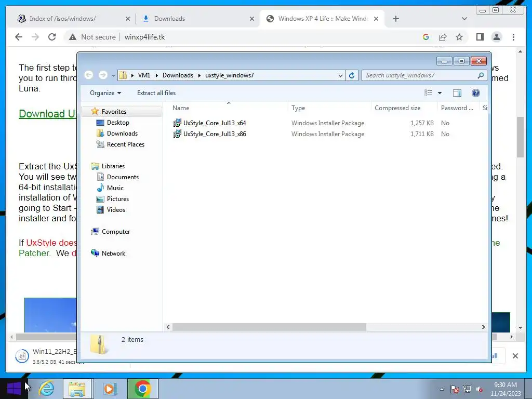Open the views options dropdown arrow
The width and height of the screenshot is (532, 399).
[x=440, y=93]
